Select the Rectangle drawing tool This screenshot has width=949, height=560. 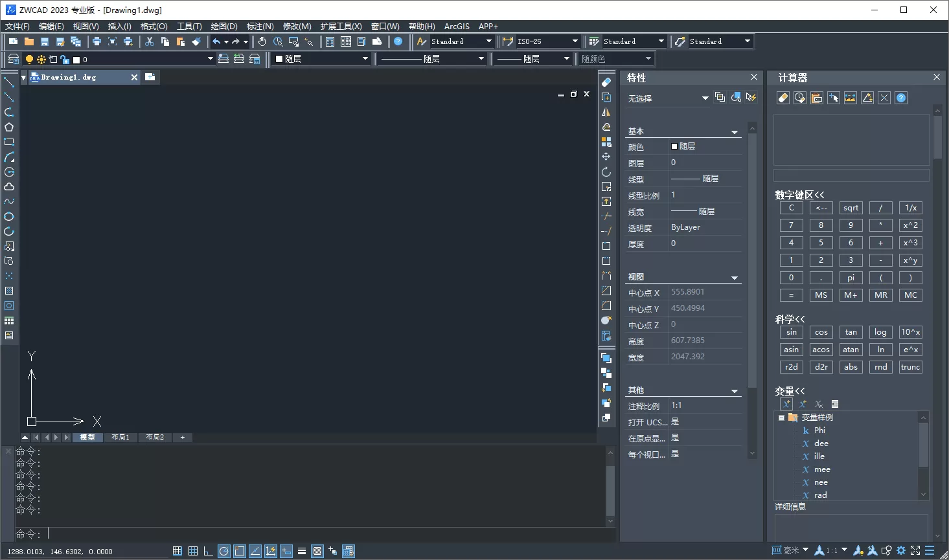click(x=9, y=142)
